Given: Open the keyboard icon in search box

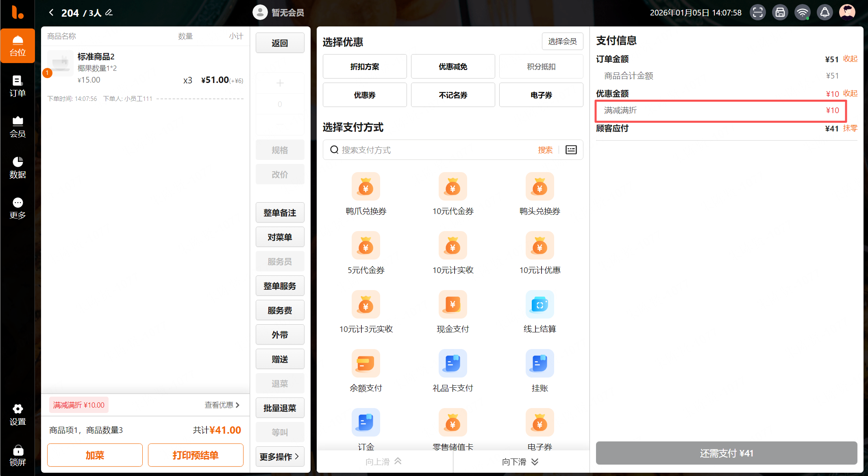Looking at the screenshot, I should click(x=571, y=150).
